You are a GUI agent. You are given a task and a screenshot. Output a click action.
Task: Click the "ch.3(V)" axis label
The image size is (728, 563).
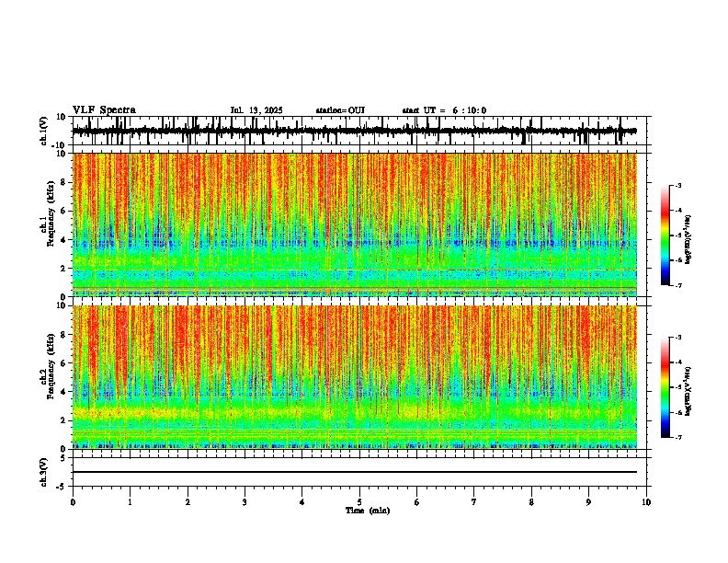tap(44, 472)
